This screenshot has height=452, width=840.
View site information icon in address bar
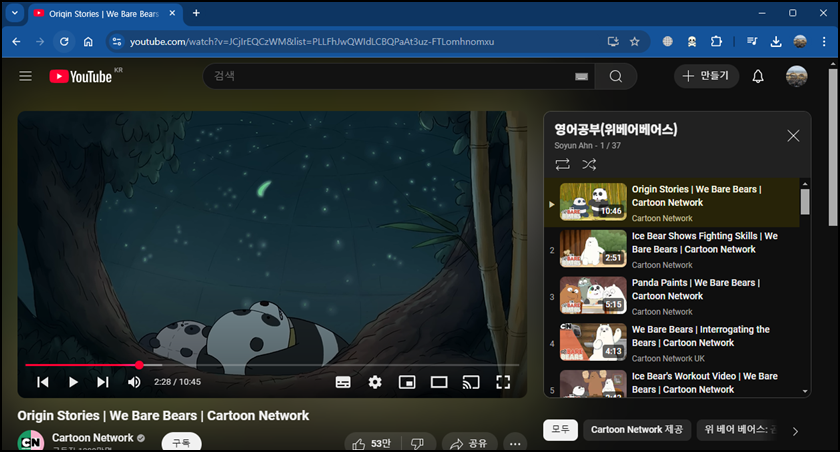pyautogui.click(x=116, y=42)
